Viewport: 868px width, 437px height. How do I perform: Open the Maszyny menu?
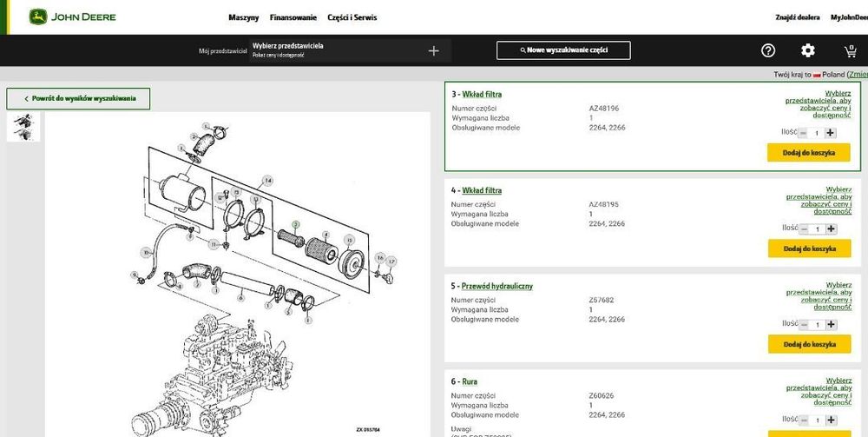244,17
